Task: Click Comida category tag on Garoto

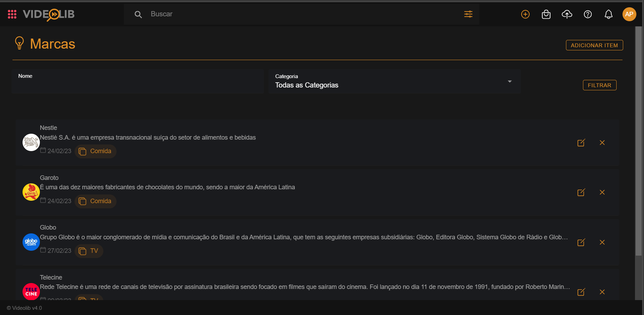Action: pos(95,201)
